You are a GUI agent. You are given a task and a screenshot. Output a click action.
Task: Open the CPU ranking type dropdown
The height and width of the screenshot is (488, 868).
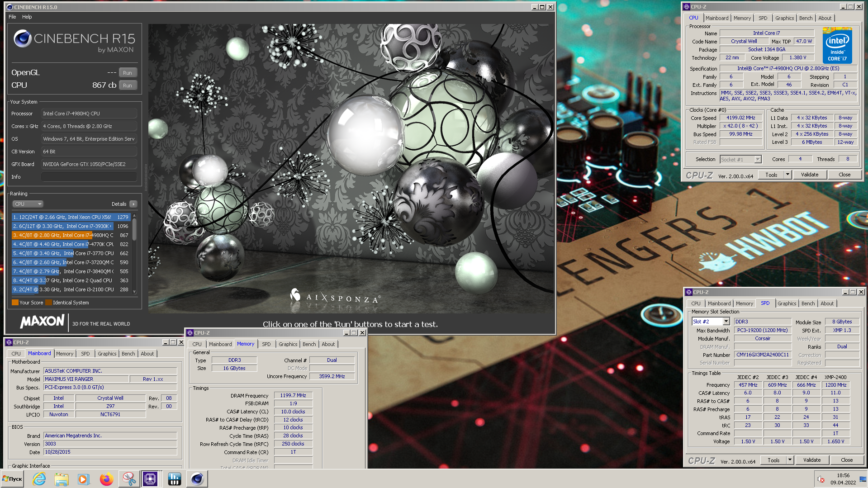point(28,204)
